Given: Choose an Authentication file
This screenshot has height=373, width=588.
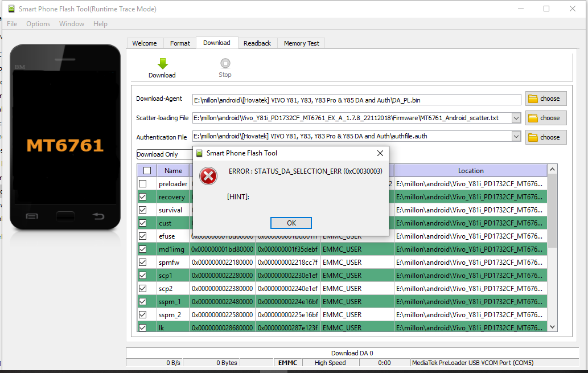Looking at the screenshot, I should (x=546, y=137).
